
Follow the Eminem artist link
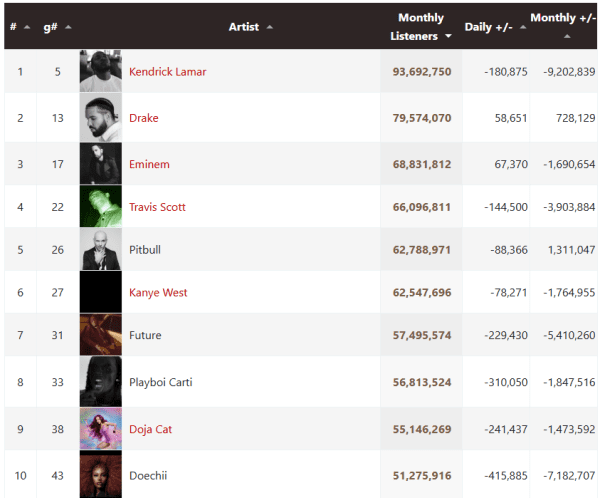[149, 164]
